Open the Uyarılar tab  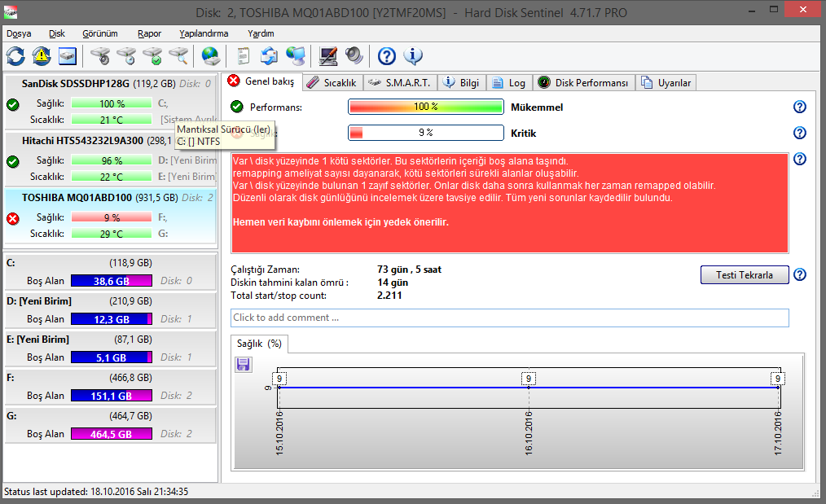click(x=666, y=83)
